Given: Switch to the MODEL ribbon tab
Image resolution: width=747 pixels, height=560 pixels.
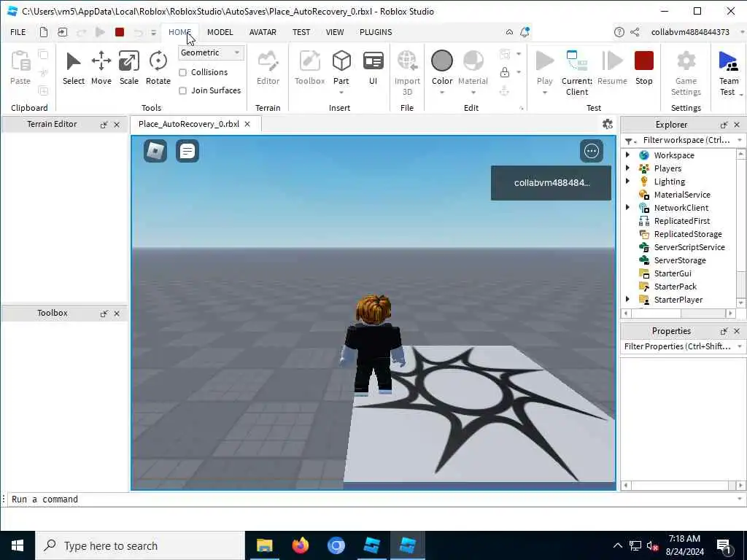Looking at the screenshot, I should click(220, 32).
